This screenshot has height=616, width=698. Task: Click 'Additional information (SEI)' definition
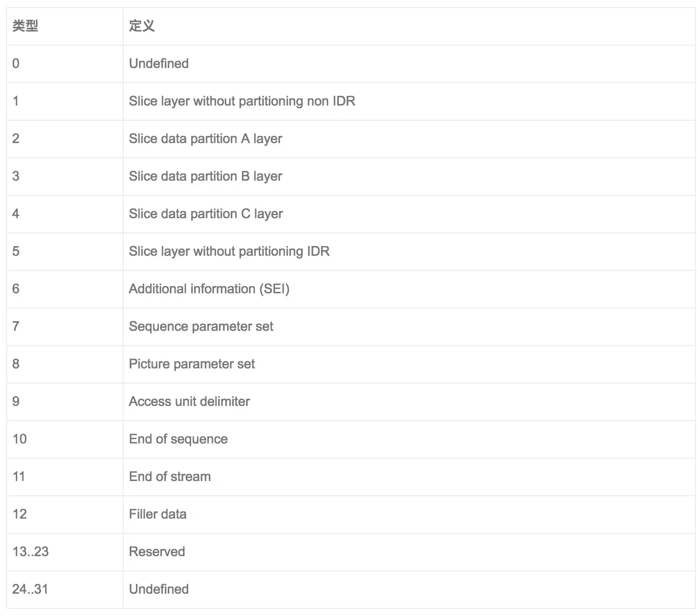(x=409, y=289)
